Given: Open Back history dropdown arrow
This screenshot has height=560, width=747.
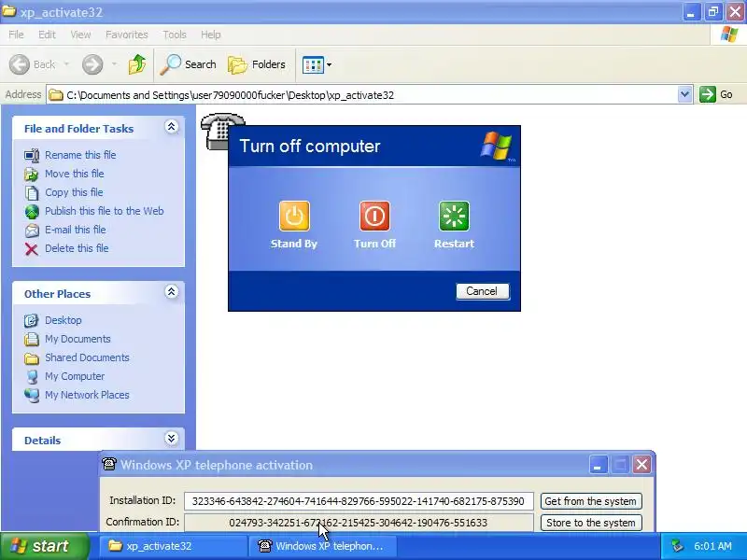Looking at the screenshot, I should [66, 64].
